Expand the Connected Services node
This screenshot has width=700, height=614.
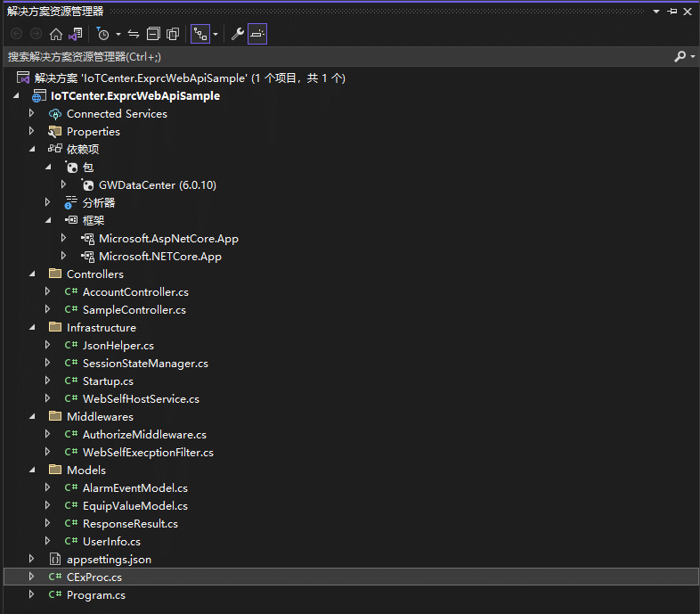[32, 113]
